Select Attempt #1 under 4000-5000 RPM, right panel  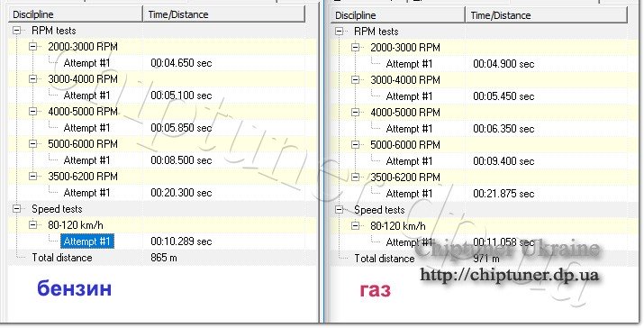[410, 129]
